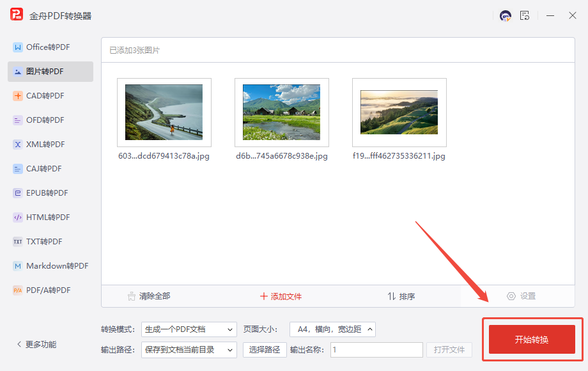This screenshot has height=371, width=588.
Task: Click the PDF/A转PDF icon
Action: point(18,290)
